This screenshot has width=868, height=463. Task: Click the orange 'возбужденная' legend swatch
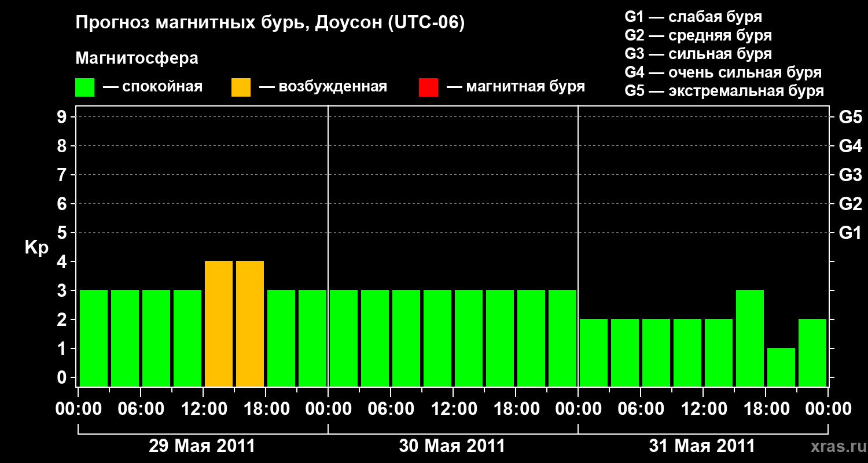click(x=241, y=87)
